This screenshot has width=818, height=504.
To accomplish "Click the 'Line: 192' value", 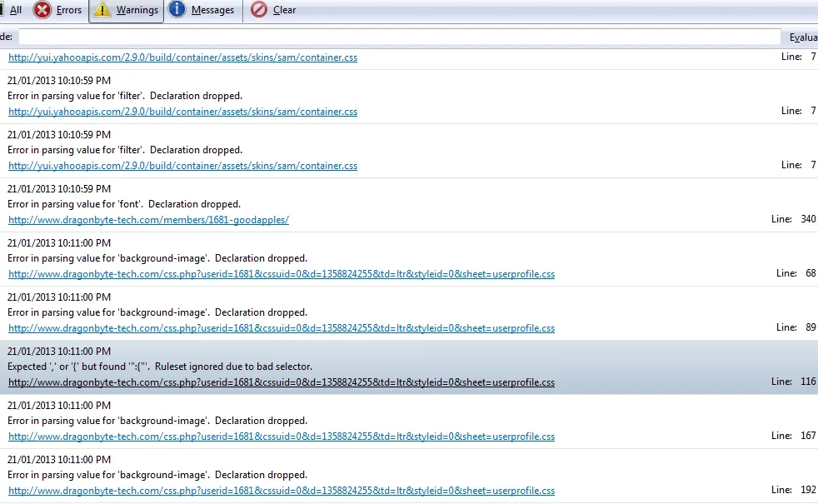I will click(x=794, y=491).
